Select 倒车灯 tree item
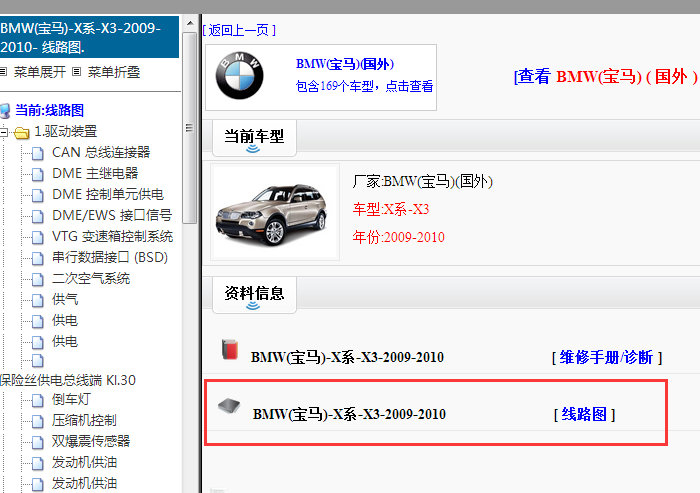This screenshot has width=700, height=493. click(x=71, y=399)
